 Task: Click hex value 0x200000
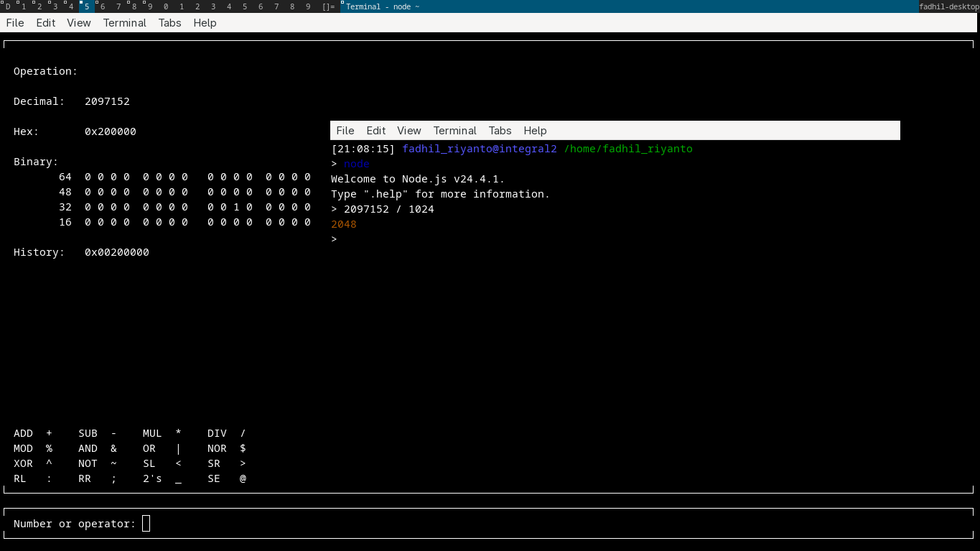point(111,131)
